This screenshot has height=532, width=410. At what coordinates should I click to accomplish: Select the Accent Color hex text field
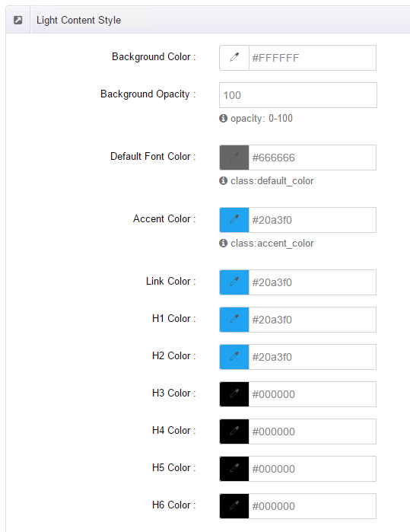click(x=313, y=220)
